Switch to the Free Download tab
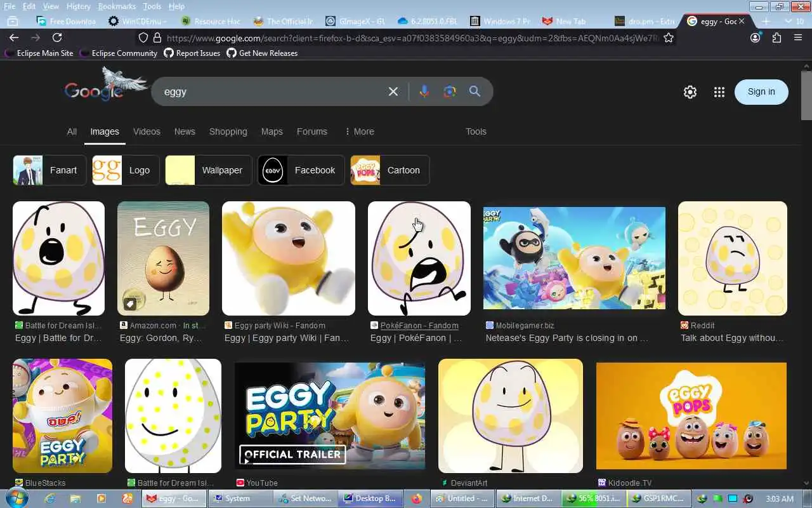The height and width of the screenshot is (508, 812). pyautogui.click(x=66, y=21)
